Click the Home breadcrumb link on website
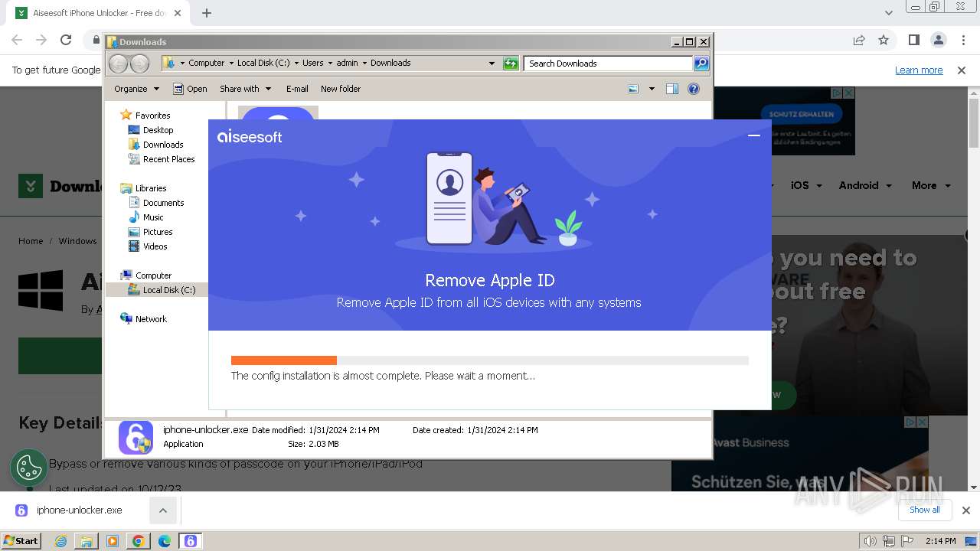Viewport: 980px width, 551px height. point(31,241)
